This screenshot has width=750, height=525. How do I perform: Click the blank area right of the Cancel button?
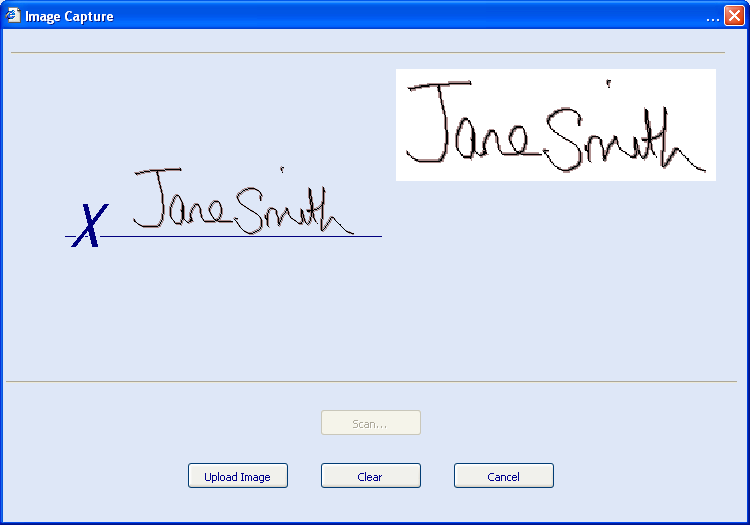[x=640, y=476]
